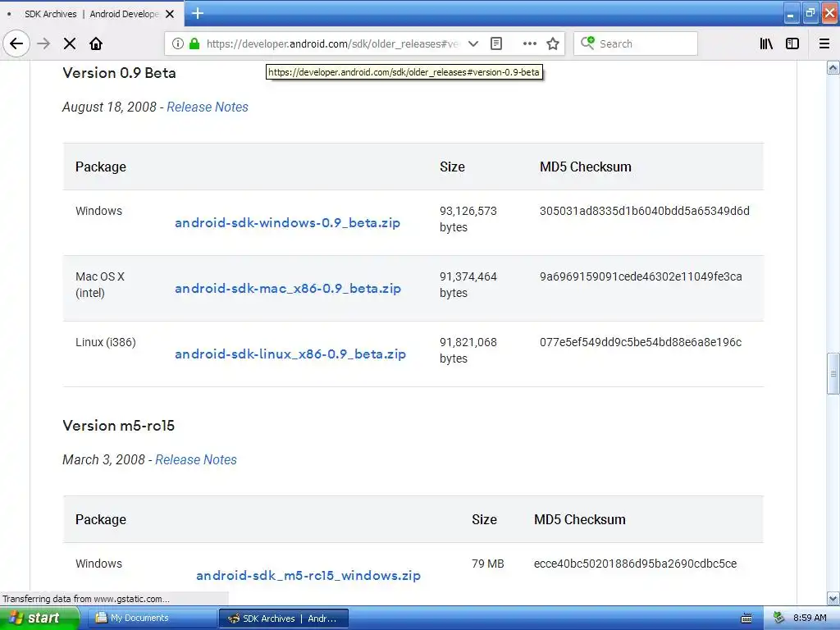Screen dimensions: 840x630
Task: Open the Windows start menu
Action: pos(39,619)
